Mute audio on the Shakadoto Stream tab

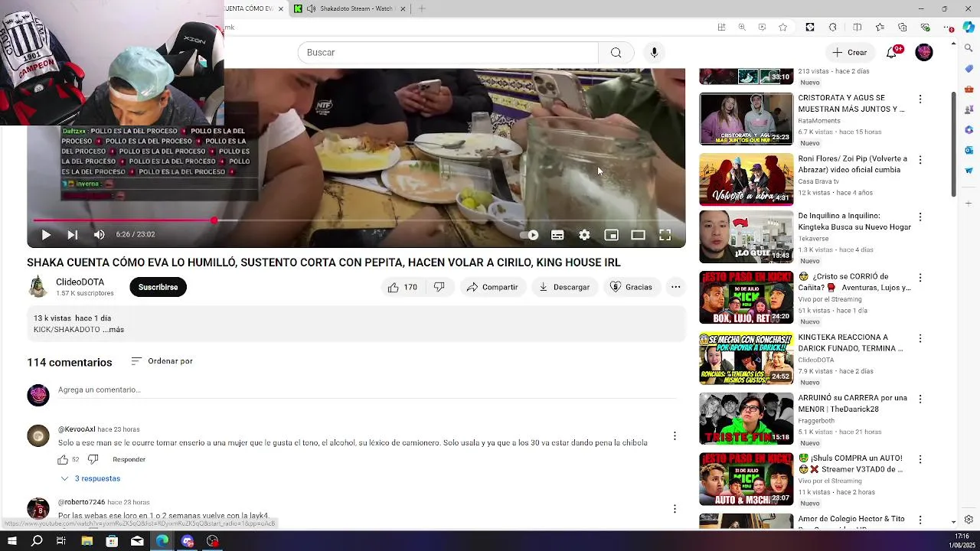(x=312, y=8)
